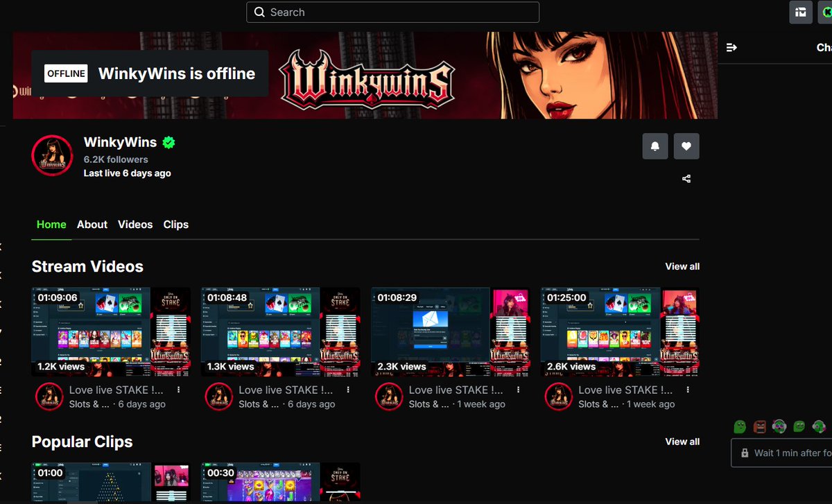Play the 01:25:00 stream video thumbnail

click(621, 332)
